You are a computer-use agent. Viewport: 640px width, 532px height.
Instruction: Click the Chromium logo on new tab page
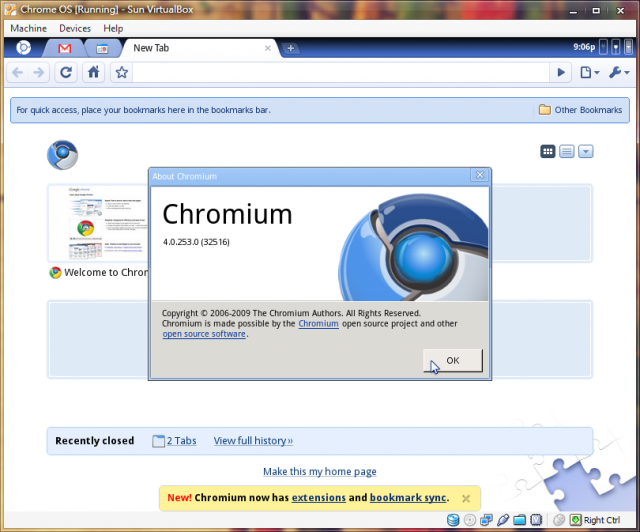point(62,155)
